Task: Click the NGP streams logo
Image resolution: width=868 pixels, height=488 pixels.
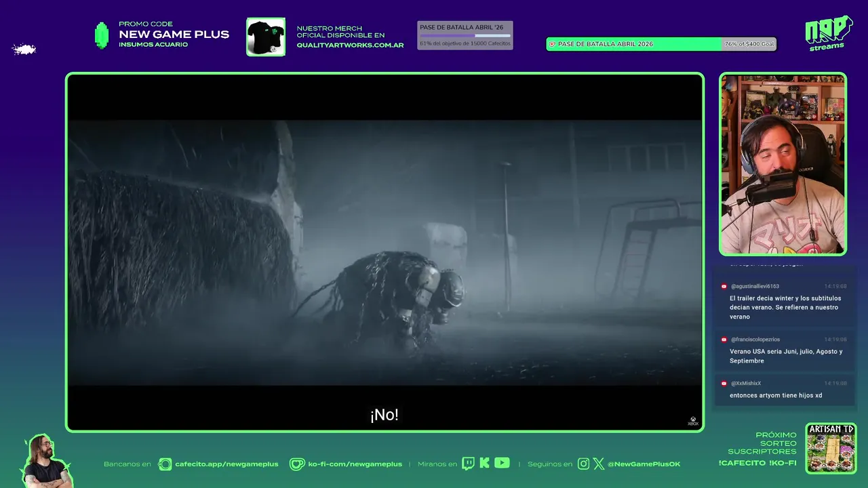Action: pos(828,34)
